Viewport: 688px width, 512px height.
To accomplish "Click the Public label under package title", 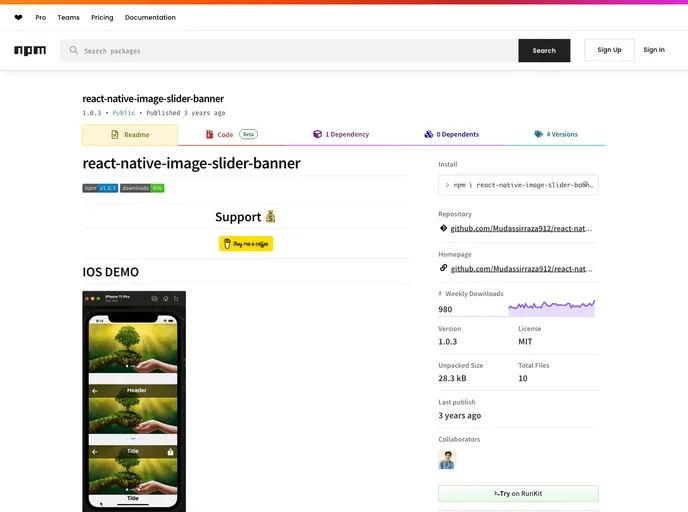I will (124, 113).
